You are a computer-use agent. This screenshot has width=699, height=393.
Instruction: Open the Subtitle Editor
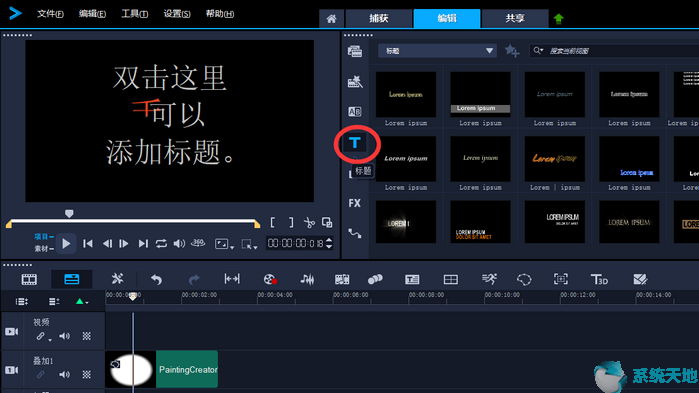(412, 279)
